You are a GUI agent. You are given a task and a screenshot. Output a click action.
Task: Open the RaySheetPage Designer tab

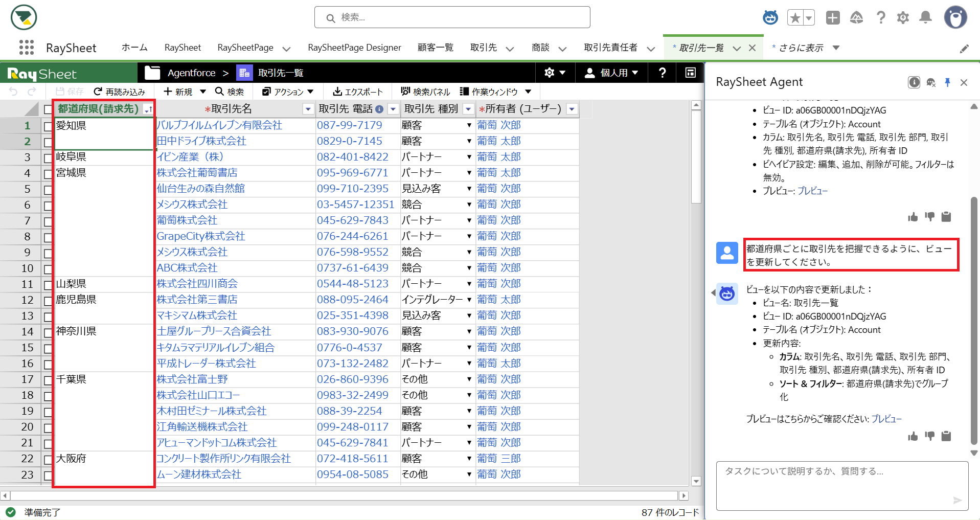(x=354, y=48)
